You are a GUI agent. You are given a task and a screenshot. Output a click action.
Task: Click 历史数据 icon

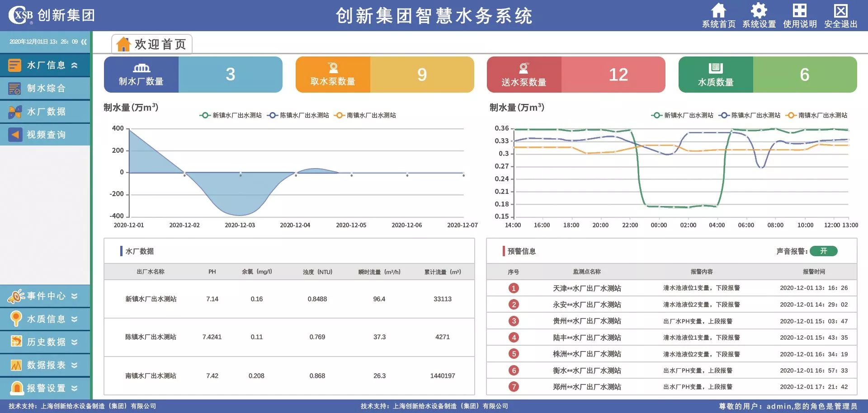point(16,342)
